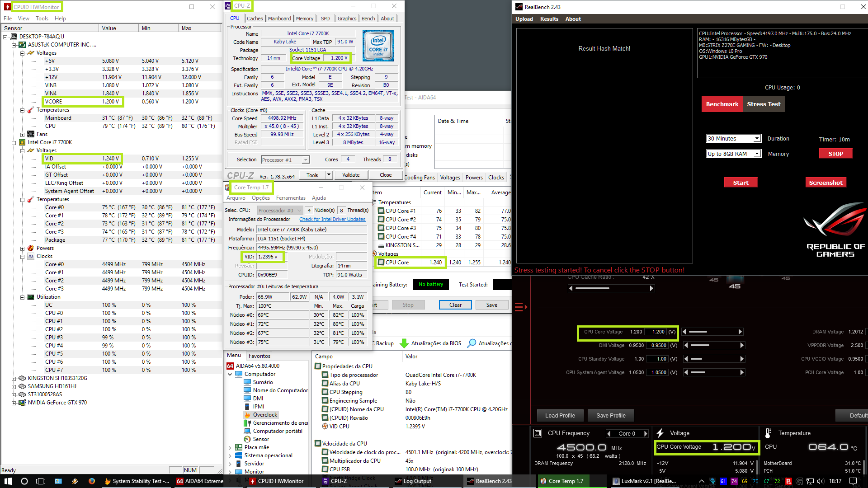Screen dimensions: 868x488
Task: Click the Fans icon in HWMonitor tree
Action: (31, 134)
